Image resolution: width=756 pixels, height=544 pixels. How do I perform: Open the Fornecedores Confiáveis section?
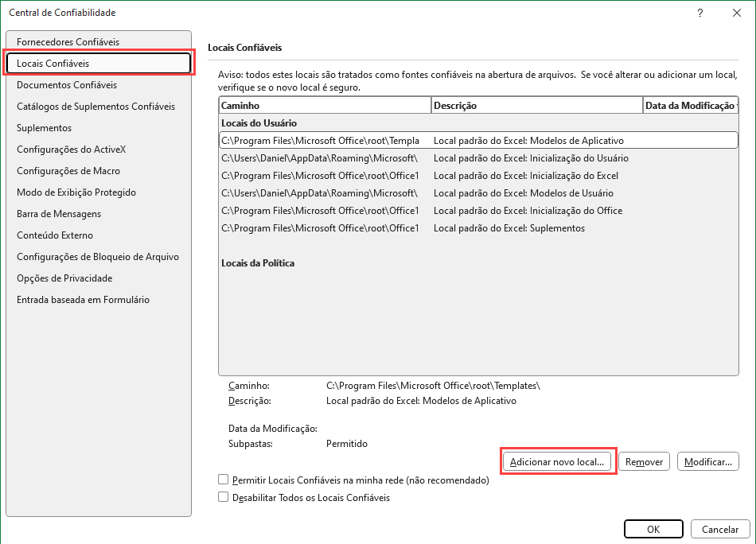(x=99, y=42)
